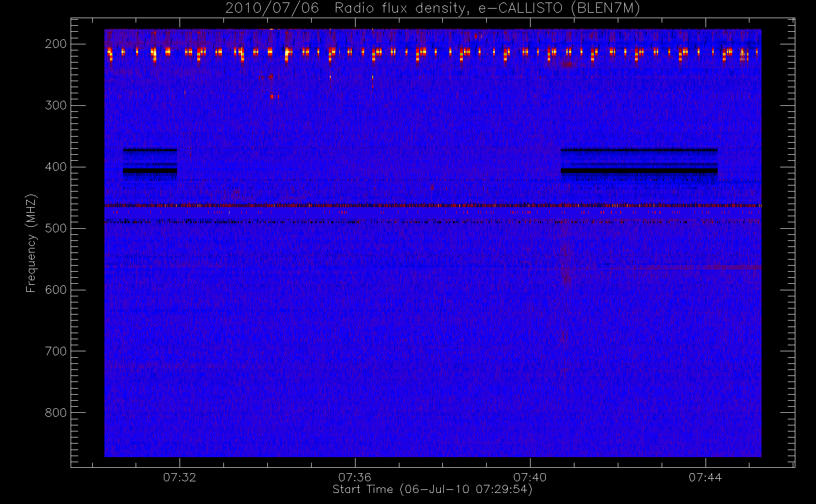This screenshot has width=816, height=504.
Task: Click the 300 frequency tick label
Action: click(55, 105)
